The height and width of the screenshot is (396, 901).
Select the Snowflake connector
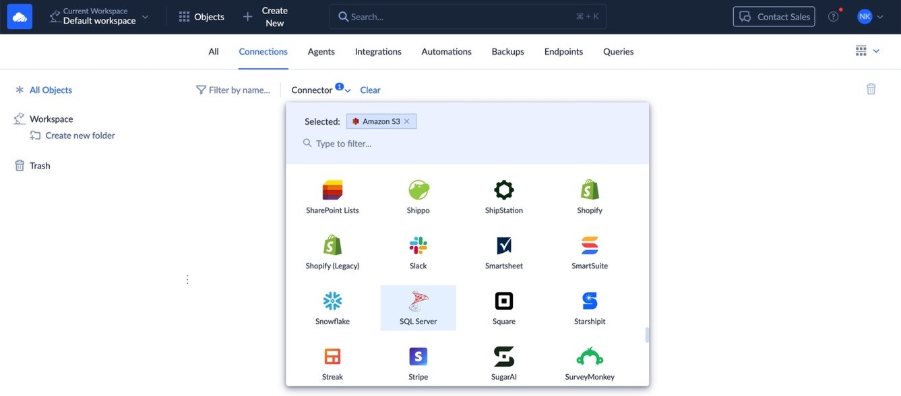pyautogui.click(x=332, y=308)
